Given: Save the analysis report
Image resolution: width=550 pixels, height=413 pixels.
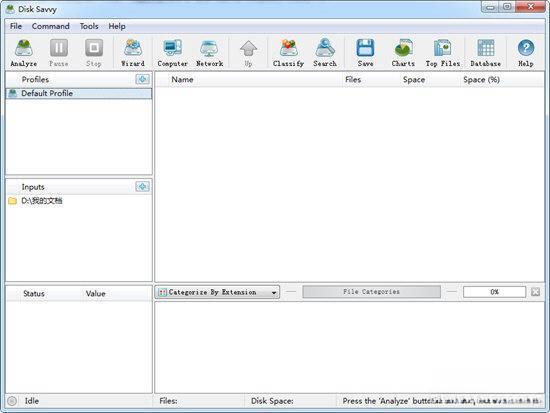Looking at the screenshot, I should (x=365, y=53).
